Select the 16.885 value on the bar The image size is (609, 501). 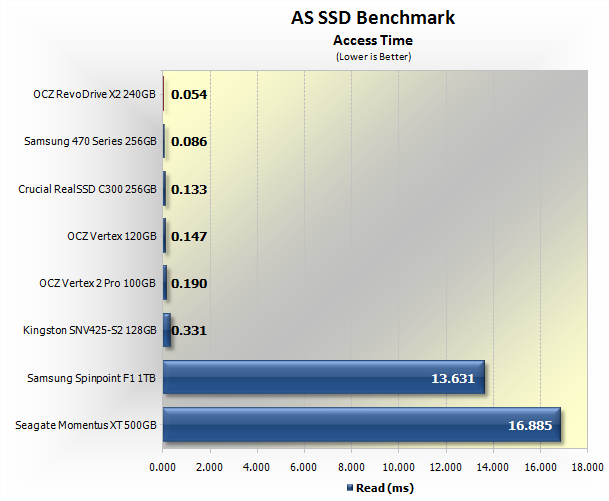530,426
